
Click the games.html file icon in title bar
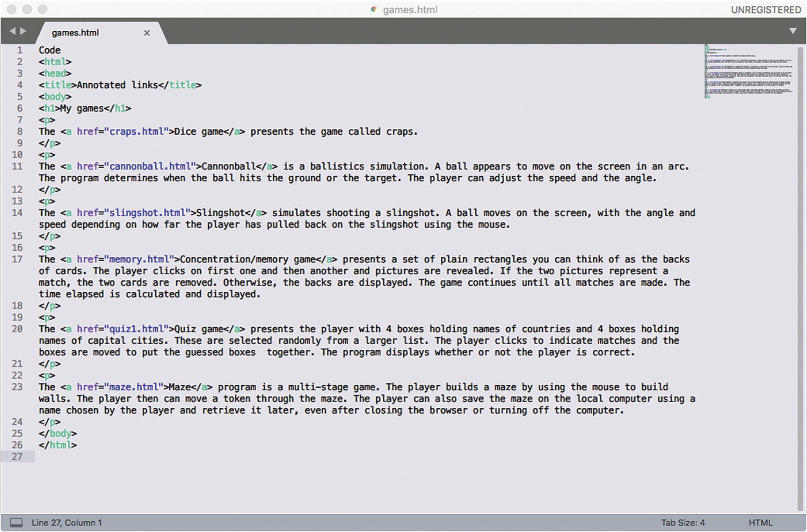tap(373, 9)
